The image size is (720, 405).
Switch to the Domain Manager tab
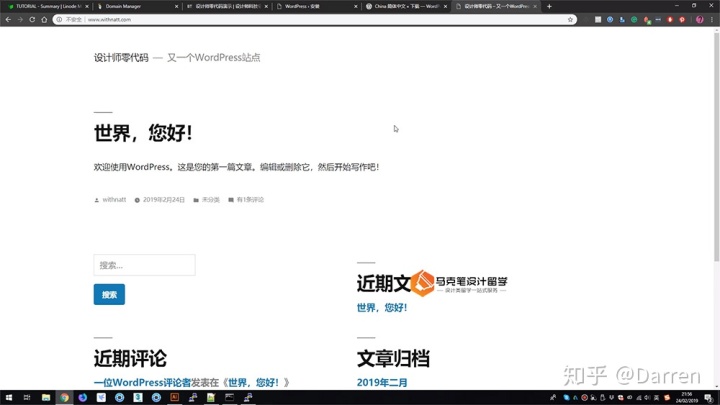[x=136, y=6]
